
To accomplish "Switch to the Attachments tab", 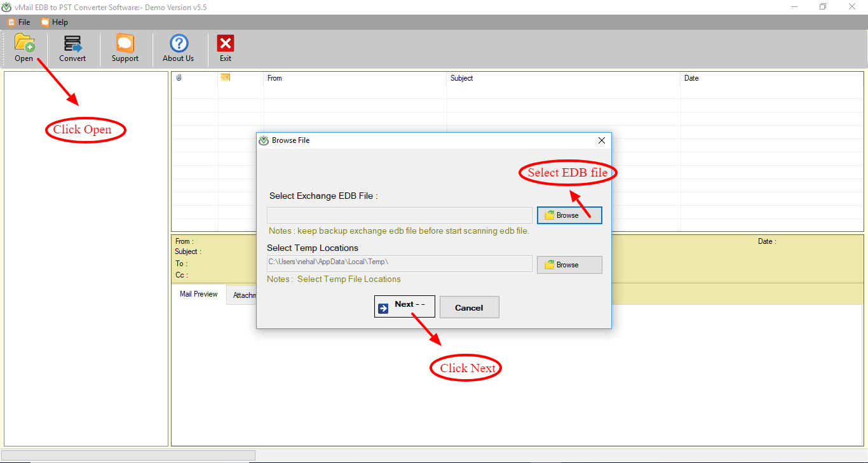I will tap(241, 295).
